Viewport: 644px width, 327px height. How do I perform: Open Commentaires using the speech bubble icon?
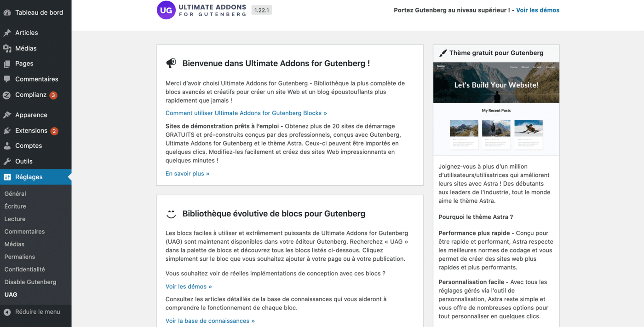click(7, 79)
